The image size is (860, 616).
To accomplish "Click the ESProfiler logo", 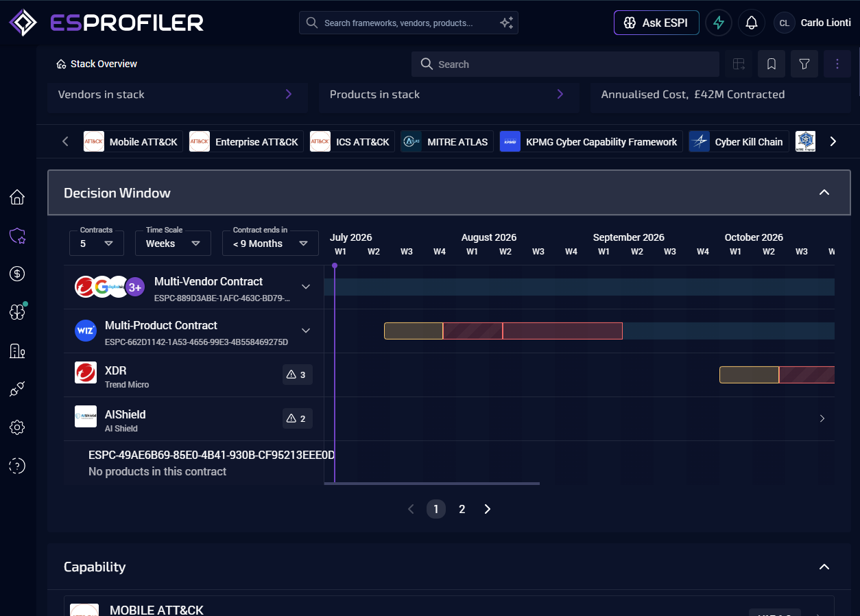I will (106, 23).
